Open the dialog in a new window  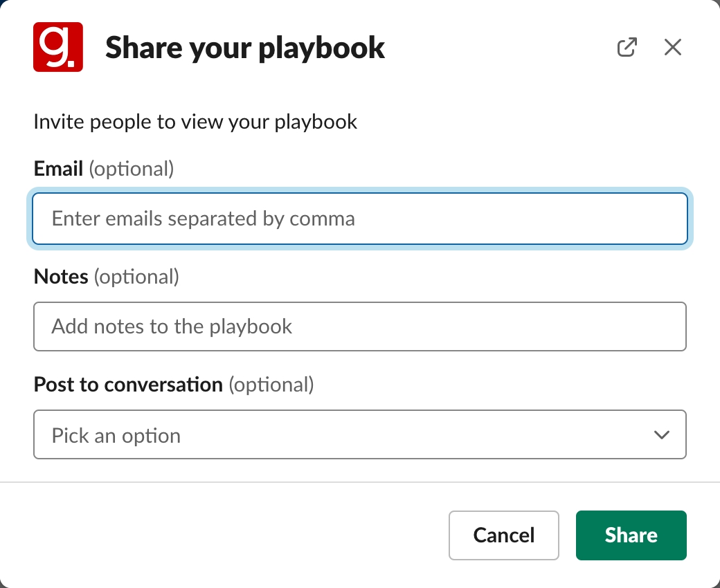(627, 48)
